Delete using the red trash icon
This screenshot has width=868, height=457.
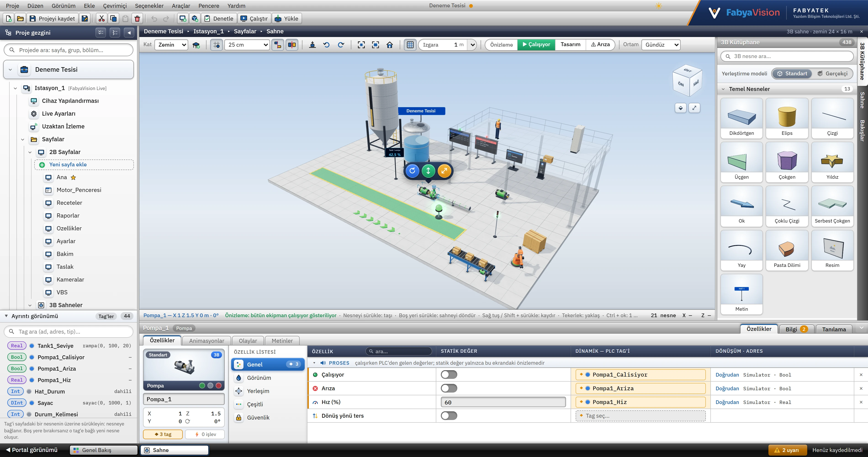coord(137,19)
